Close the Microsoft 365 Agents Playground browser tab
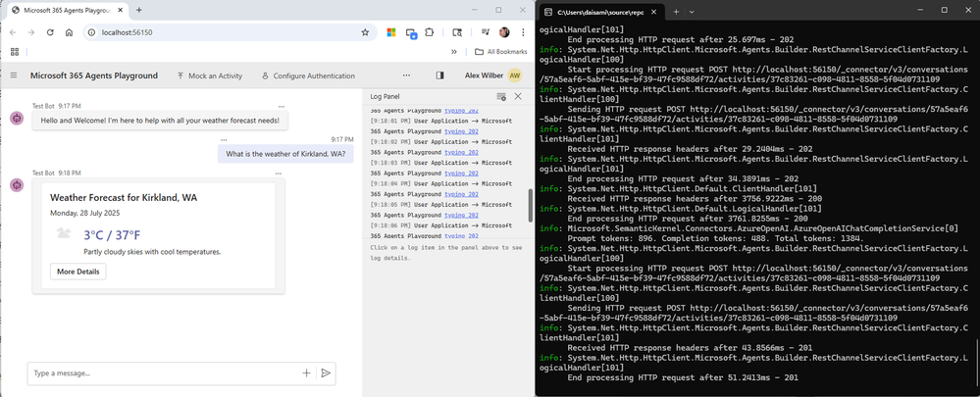 point(119,11)
